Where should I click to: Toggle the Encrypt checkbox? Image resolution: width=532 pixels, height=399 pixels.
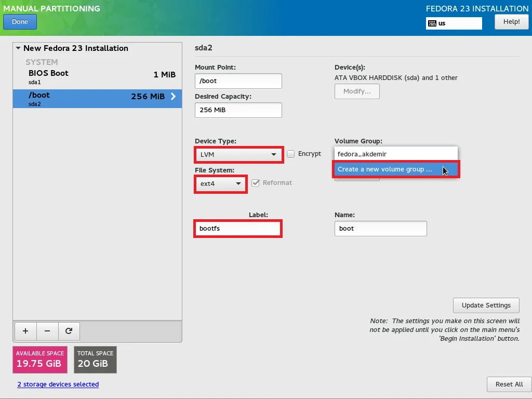(290, 154)
